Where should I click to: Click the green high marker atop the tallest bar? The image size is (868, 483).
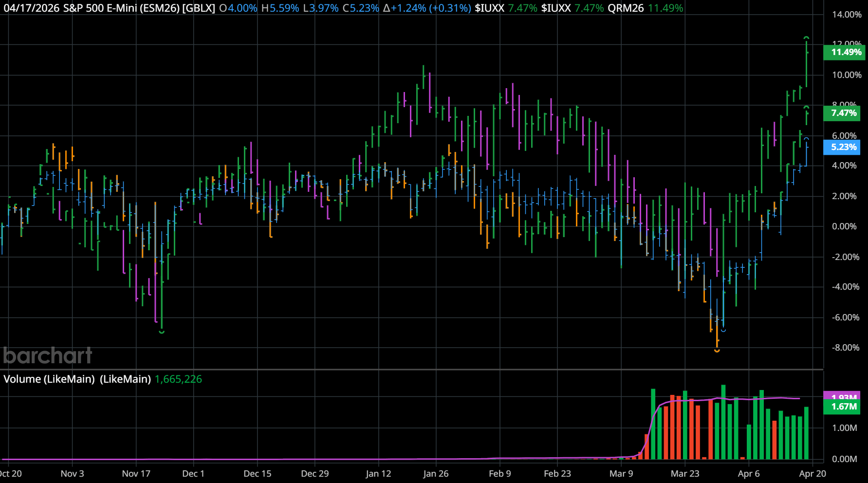pos(806,37)
